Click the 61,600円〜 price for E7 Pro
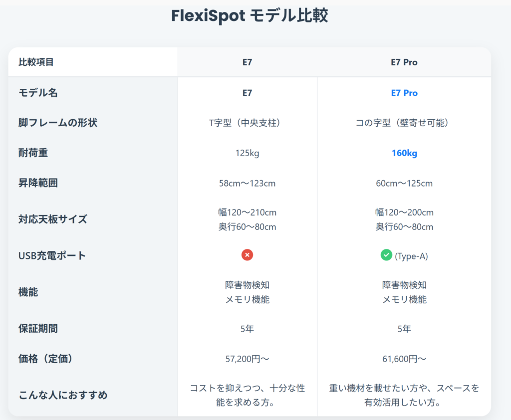The height and width of the screenshot is (420, 511). pyautogui.click(x=404, y=359)
